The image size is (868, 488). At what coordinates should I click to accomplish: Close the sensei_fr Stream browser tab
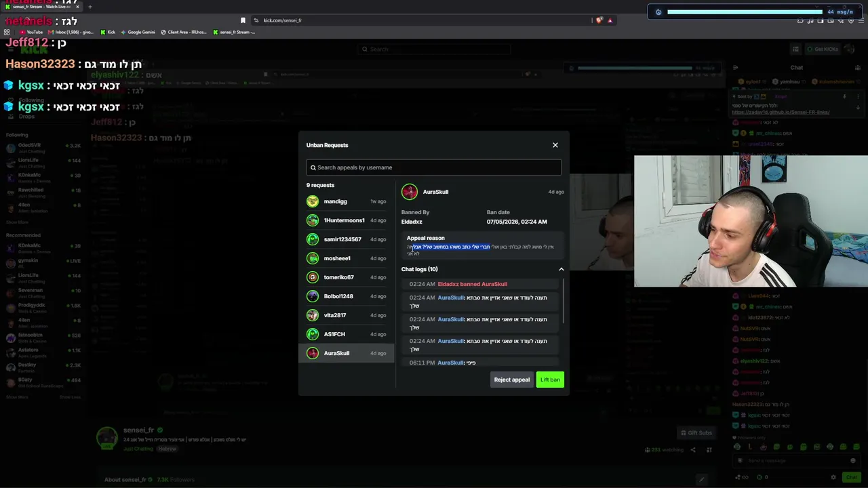pyautogui.click(x=77, y=7)
